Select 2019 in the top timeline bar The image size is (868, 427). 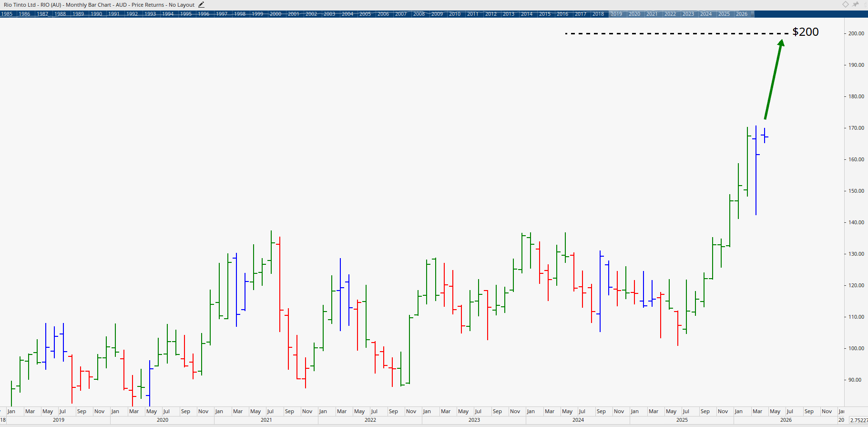coord(616,14)
